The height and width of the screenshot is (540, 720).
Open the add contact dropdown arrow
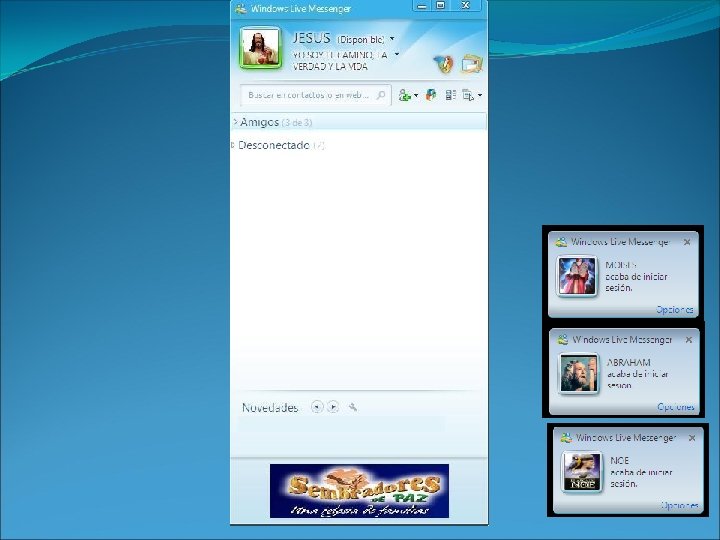coord(416,96)
